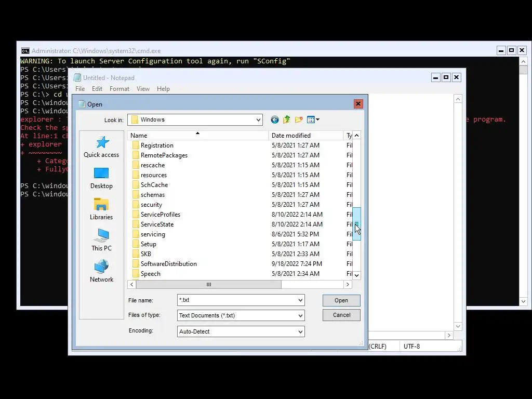The width and height of the screenshot is (532, 399).
Task: Click Notepad horizontal scroll right arrow
Action: [449, 335]
